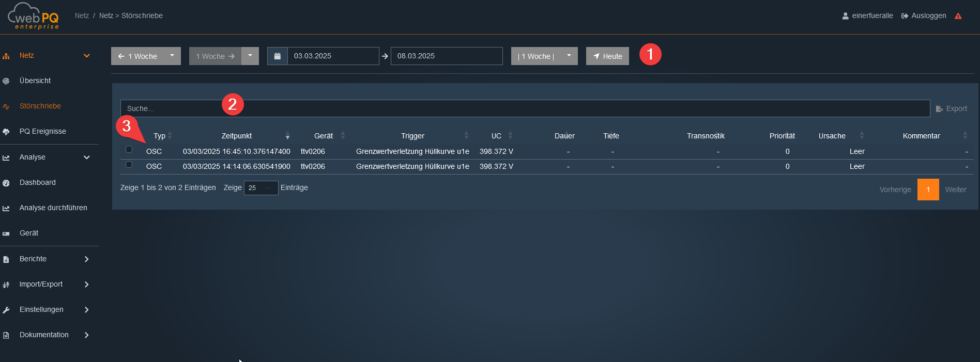
Task: Click the calendar icon beside the start date
Action: tap(278, 56)
